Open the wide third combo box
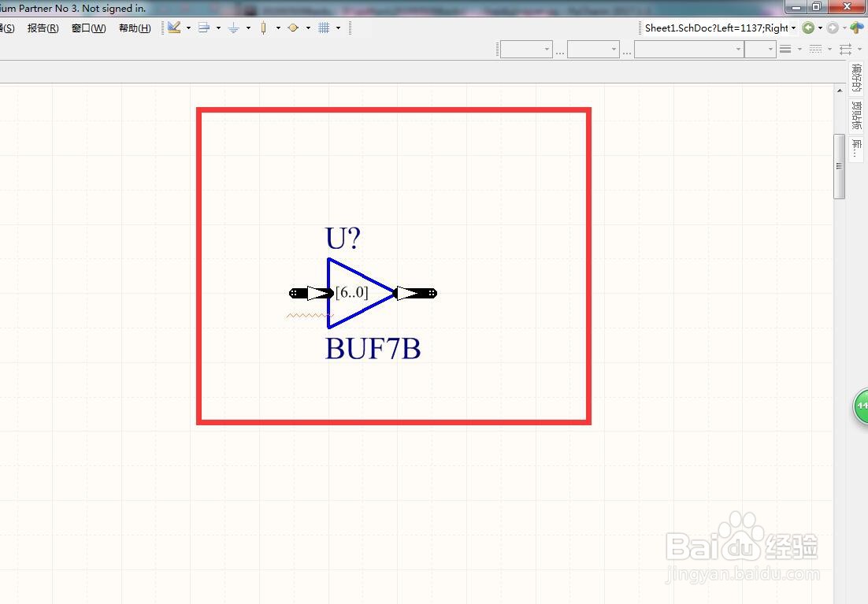The width and height of the screenshot is (868, 604). 688,50
